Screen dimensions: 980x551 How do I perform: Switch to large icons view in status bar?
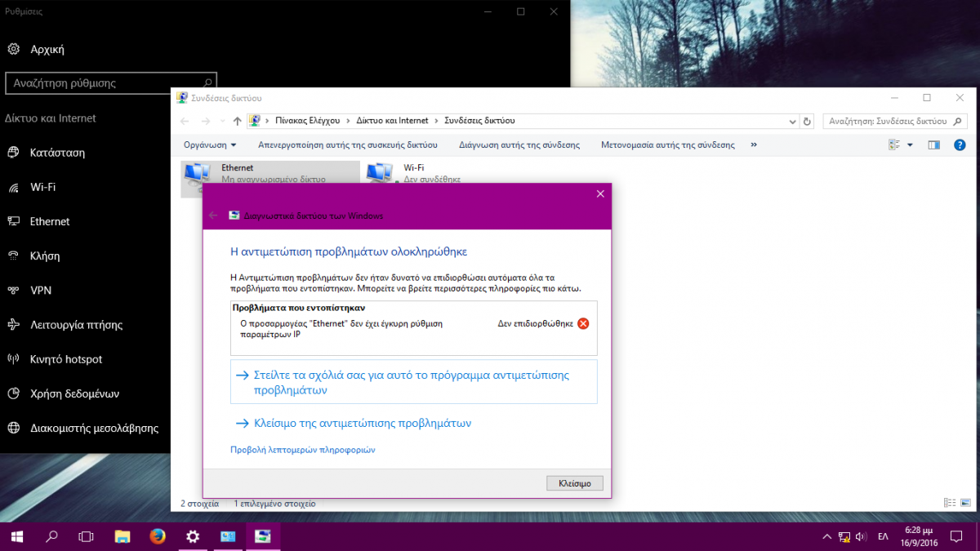point(964,503)
